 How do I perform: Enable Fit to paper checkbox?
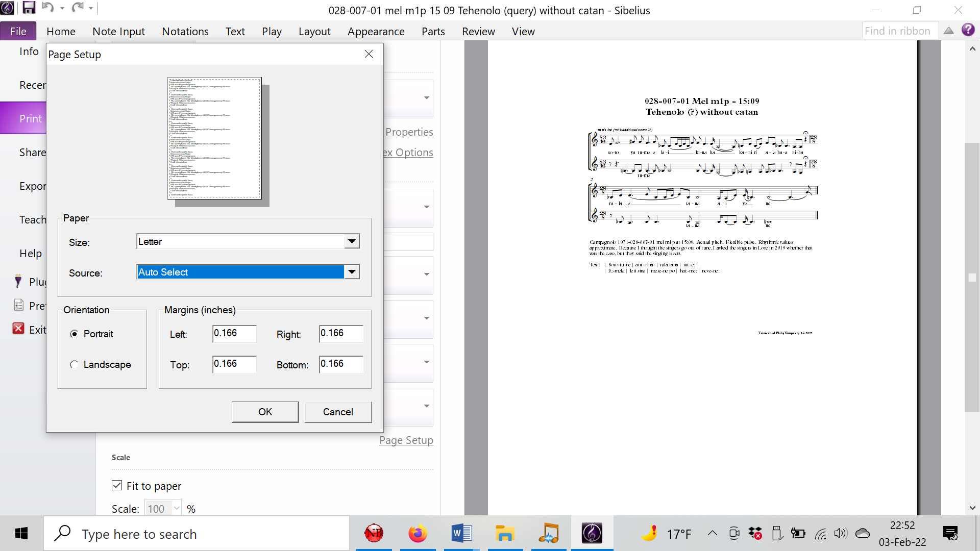click(x=117, y=485)
